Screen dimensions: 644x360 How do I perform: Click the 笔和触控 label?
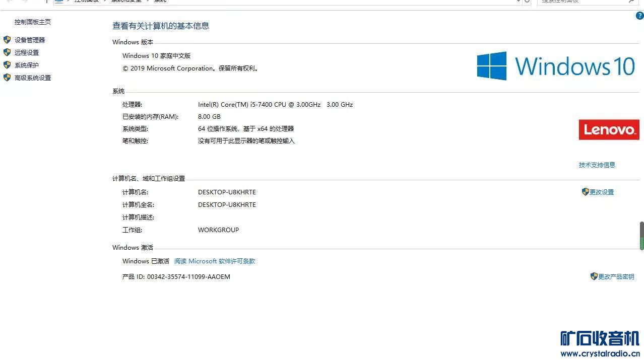click(x=136, y=141)
